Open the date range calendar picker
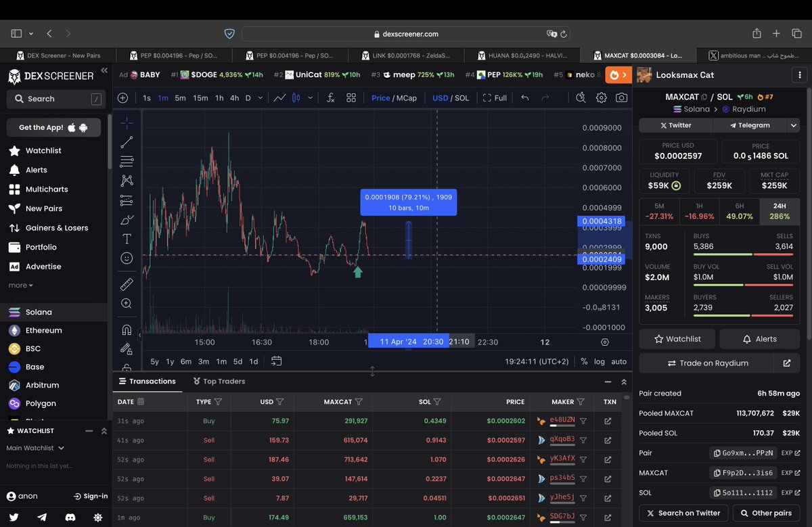This screenshot has height=527, width=812. click(276, 361)
